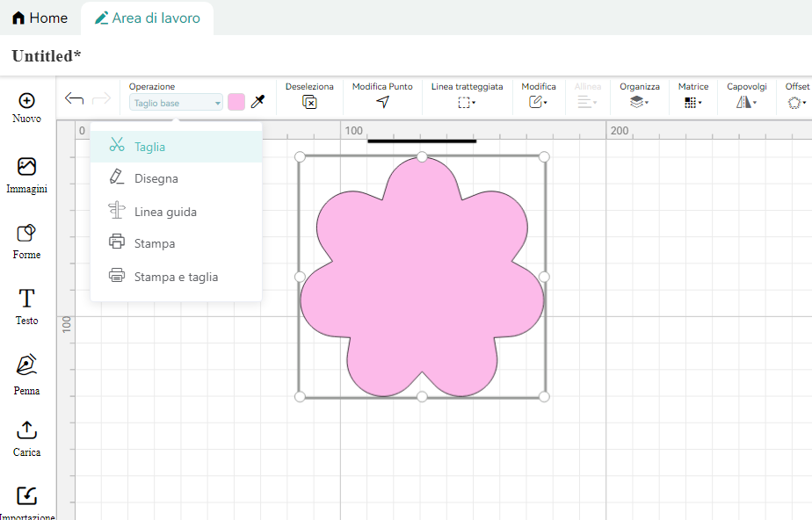Click the undo arrow icon
The image size is (812, 520).
tap(75, 98)
